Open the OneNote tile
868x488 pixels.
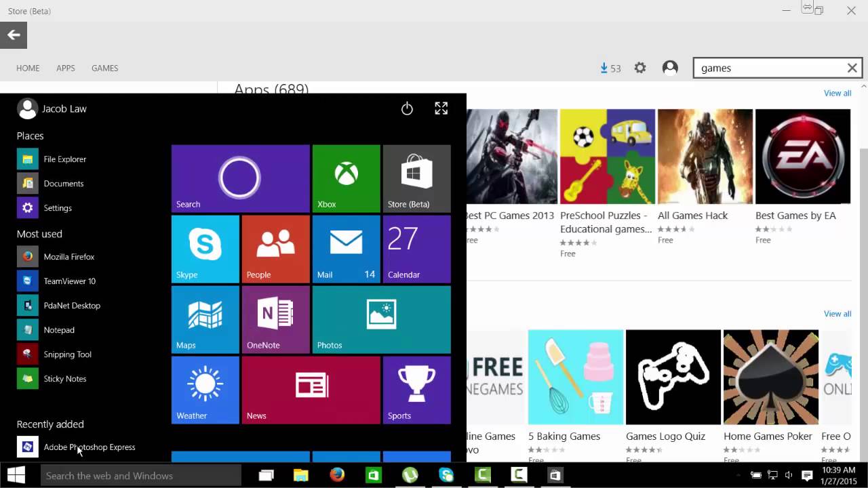pos(276,319)
